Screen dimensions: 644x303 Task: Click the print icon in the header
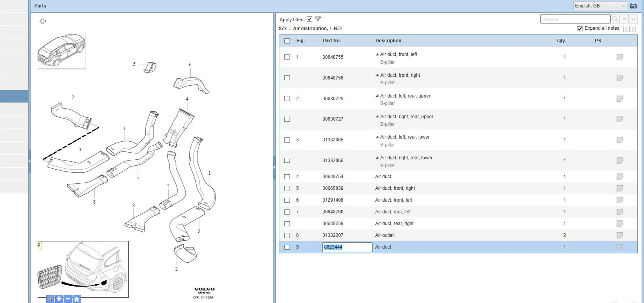(x=633, y=6)
